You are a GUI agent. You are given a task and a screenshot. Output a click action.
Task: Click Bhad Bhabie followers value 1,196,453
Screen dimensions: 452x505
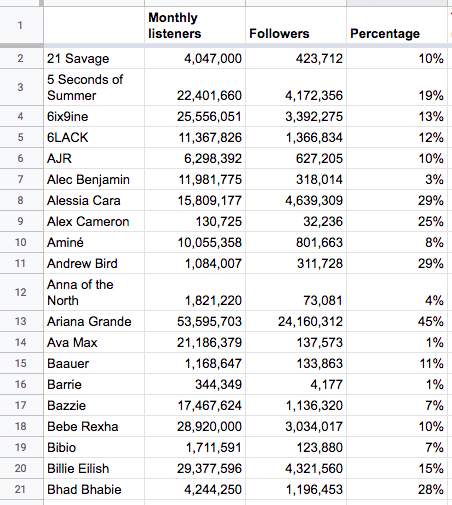296,489
